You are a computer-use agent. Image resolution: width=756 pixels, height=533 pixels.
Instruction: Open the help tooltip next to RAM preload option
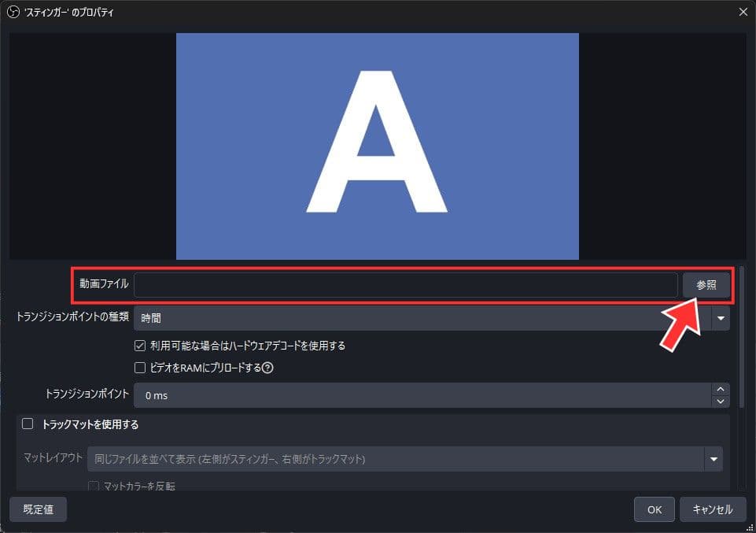(267, 368)
